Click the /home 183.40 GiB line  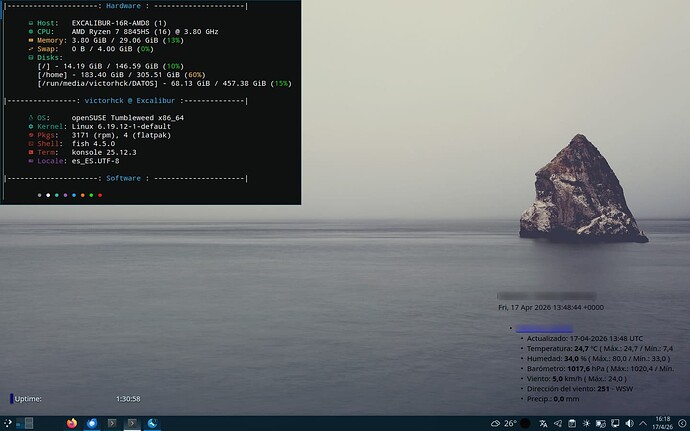tap(121, 75)
